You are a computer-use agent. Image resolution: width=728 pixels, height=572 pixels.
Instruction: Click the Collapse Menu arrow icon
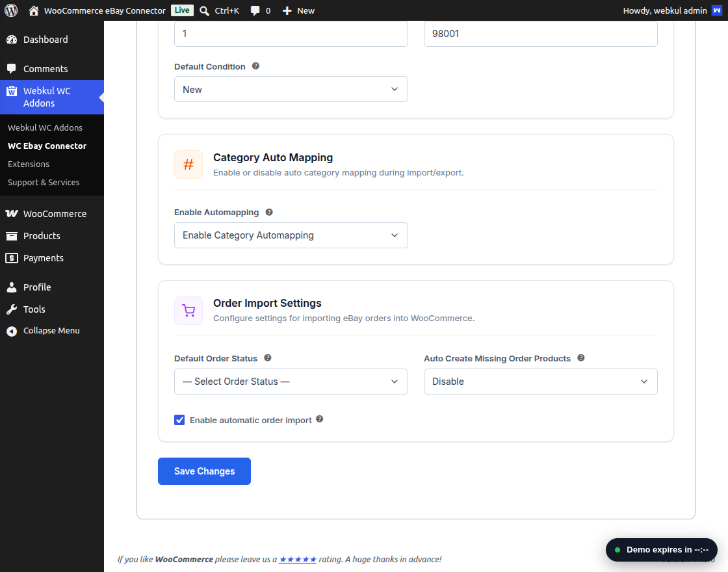(x=12, y=331)
